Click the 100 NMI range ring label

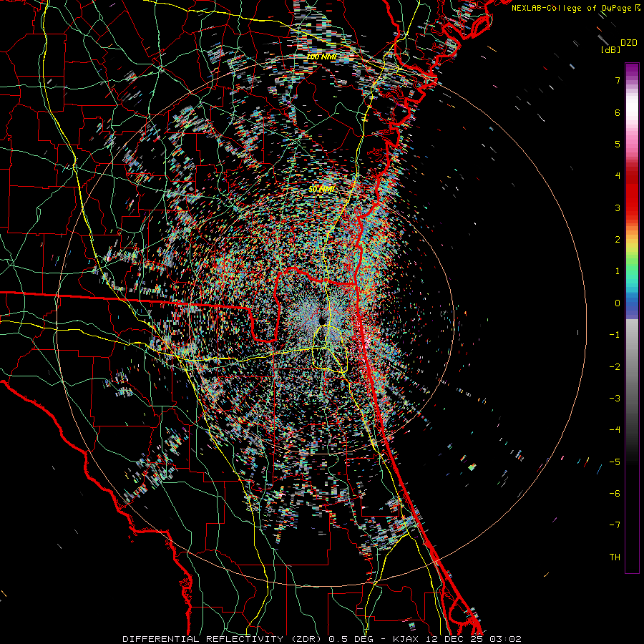(x=321, y=57)
